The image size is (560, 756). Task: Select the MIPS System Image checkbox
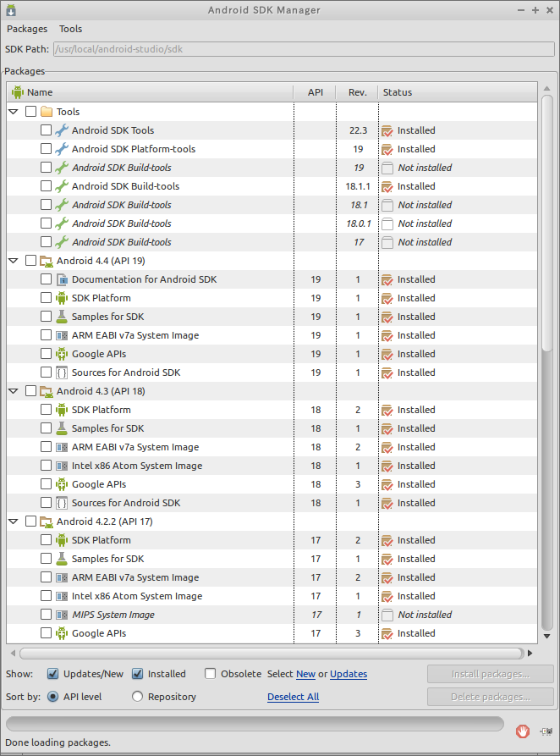(x=46, y=615)
